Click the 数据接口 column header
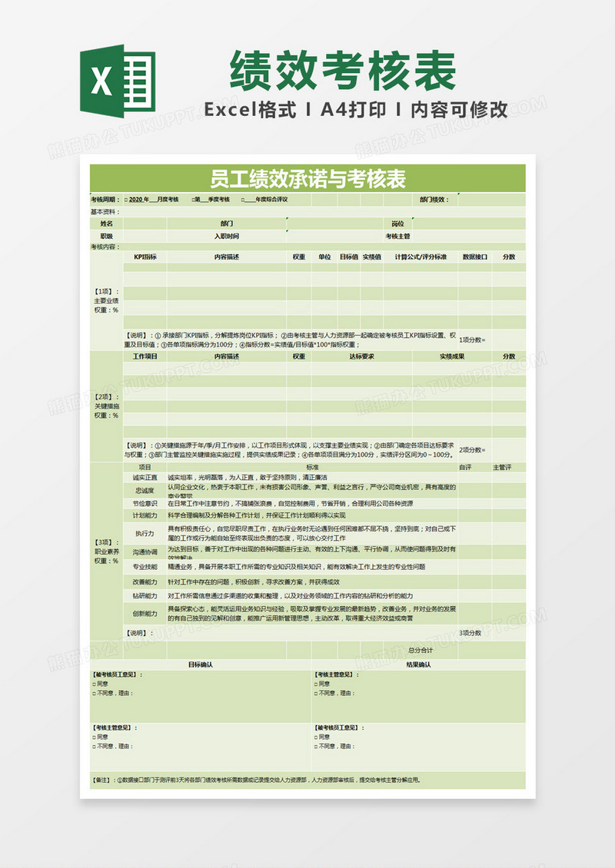 pyautogui.click(x=475, y=257)
